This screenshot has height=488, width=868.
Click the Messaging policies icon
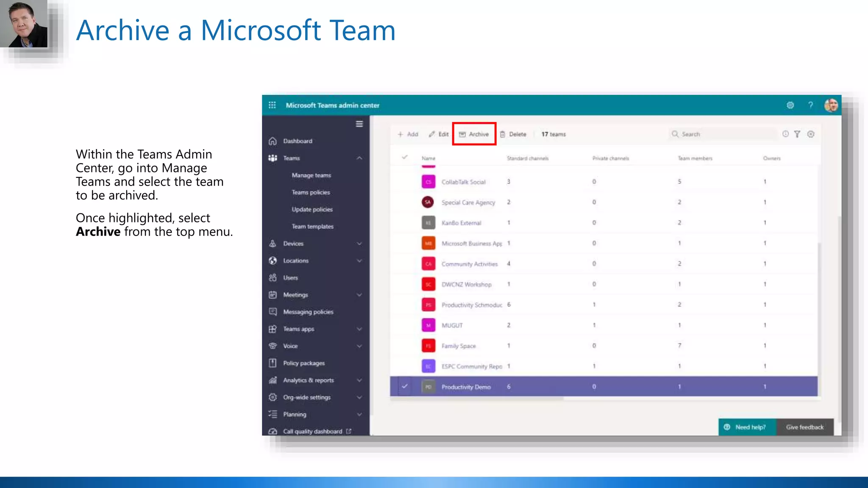point(273,312)
